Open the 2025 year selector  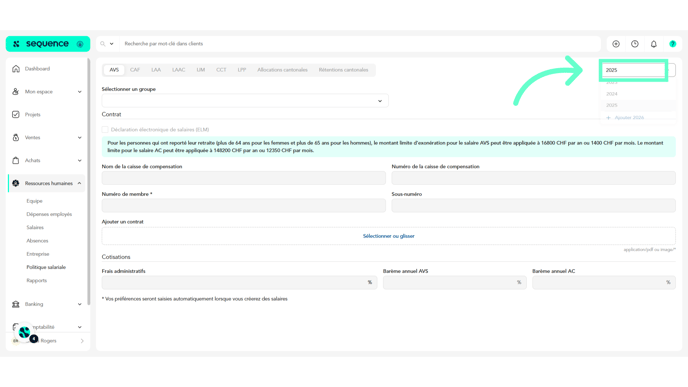(x=638, y=70)
